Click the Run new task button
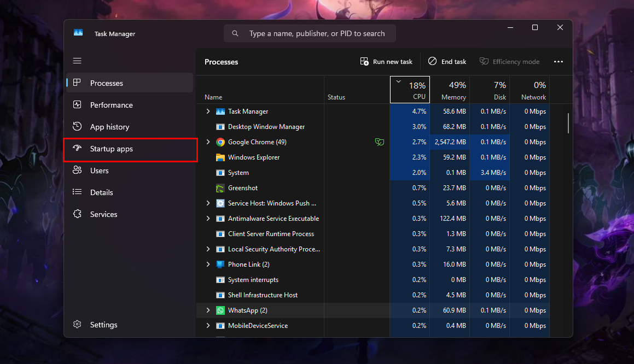634x364 pixels. tap(386, 61)
